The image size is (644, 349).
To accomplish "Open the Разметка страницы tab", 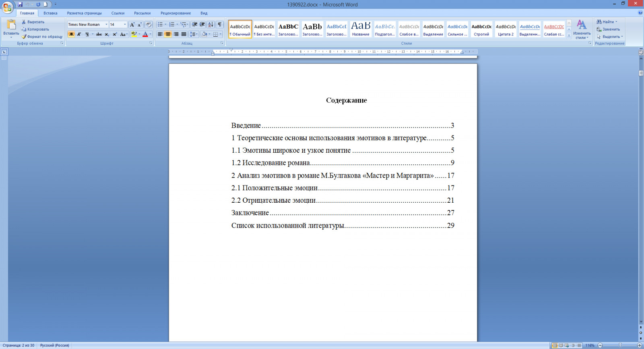I will point(84,13).
